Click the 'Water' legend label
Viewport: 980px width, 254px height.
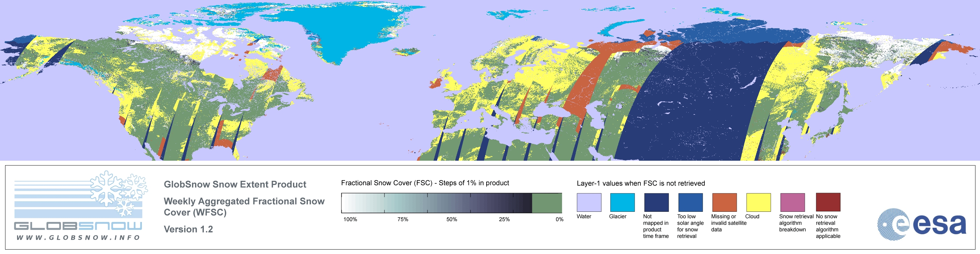point(584,216)
